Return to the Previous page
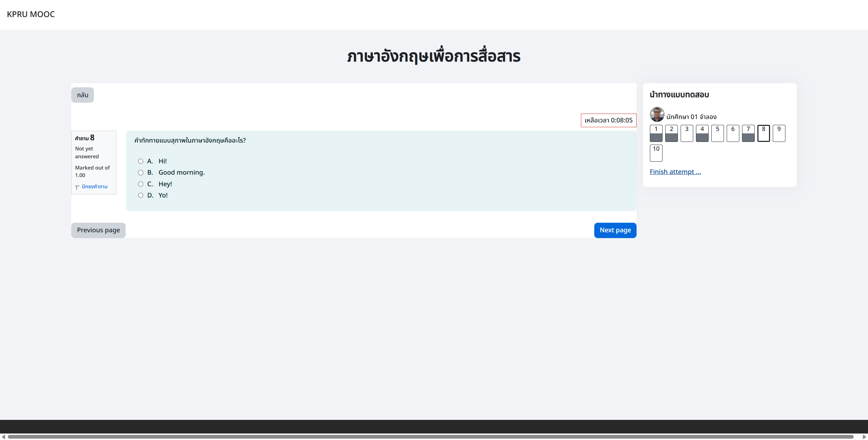This screenshot has height=440, width=868. click(98, 230)
